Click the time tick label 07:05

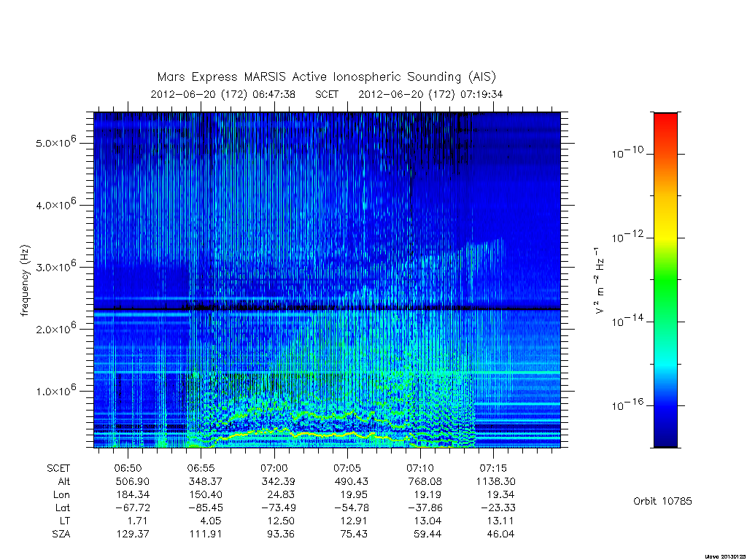point(347,468)
